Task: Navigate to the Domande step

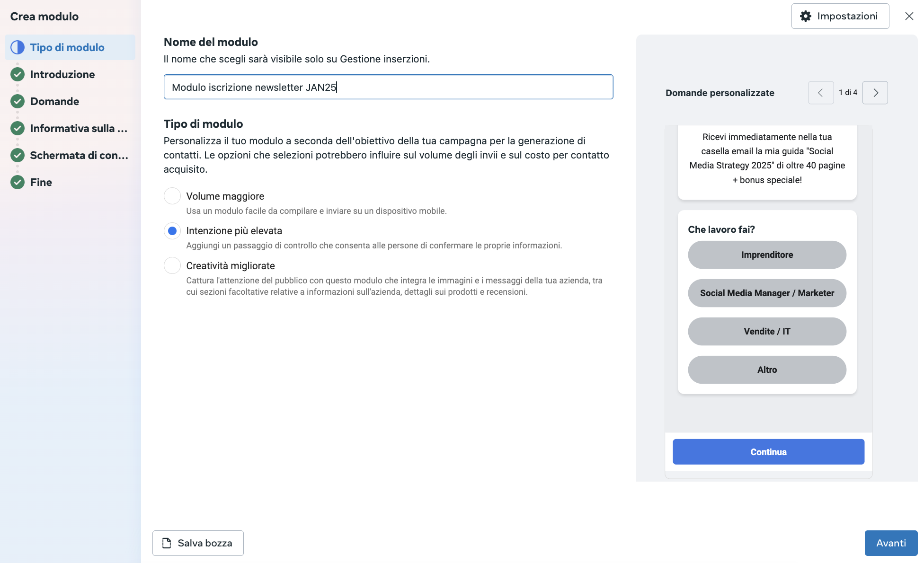Action: pyautogui.click(x=54, y=101)
